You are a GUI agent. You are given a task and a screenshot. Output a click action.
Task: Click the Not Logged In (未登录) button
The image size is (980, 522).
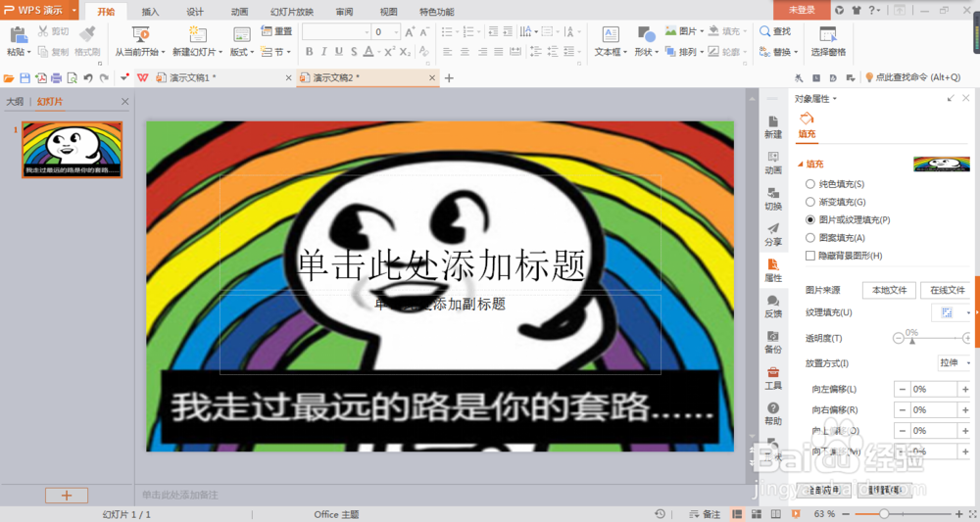coord(802,10)
